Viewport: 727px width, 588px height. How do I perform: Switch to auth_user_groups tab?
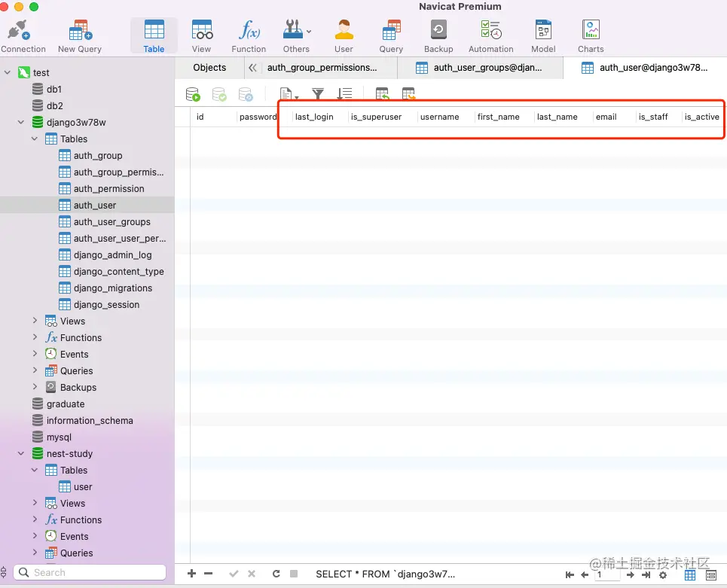point(481,68)
